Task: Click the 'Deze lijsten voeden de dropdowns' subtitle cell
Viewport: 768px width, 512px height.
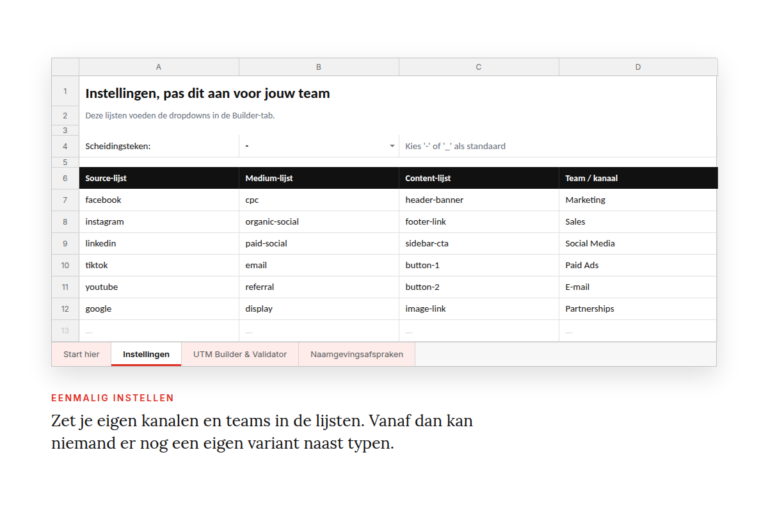Action: [180, 116]
